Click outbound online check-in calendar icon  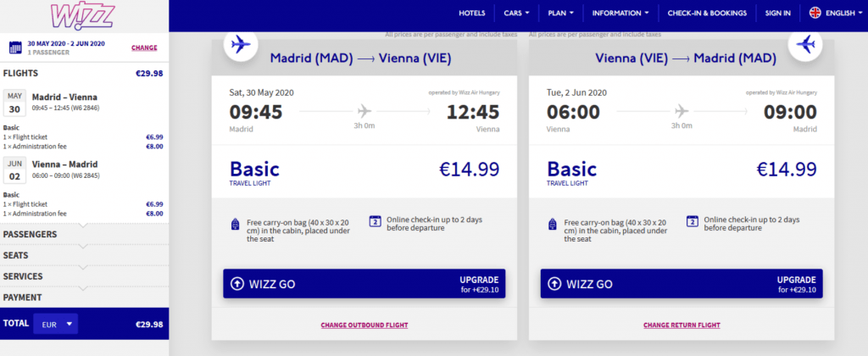tap(375, 221)
